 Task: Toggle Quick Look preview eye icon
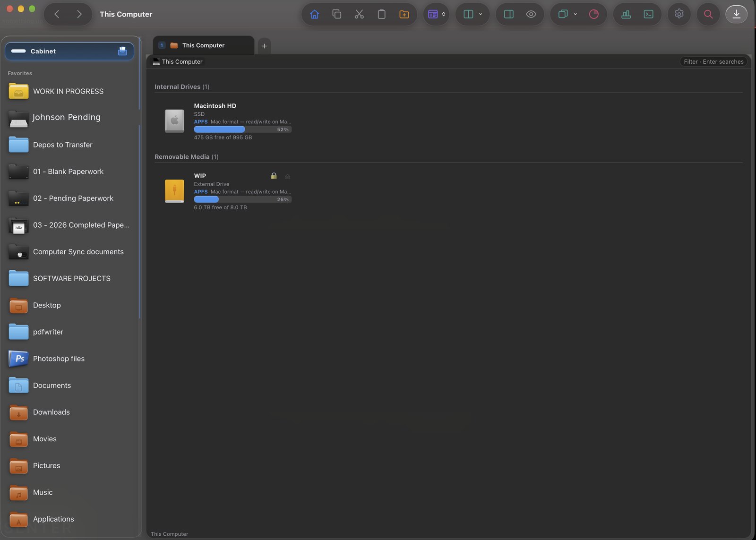tap(531, 14)
